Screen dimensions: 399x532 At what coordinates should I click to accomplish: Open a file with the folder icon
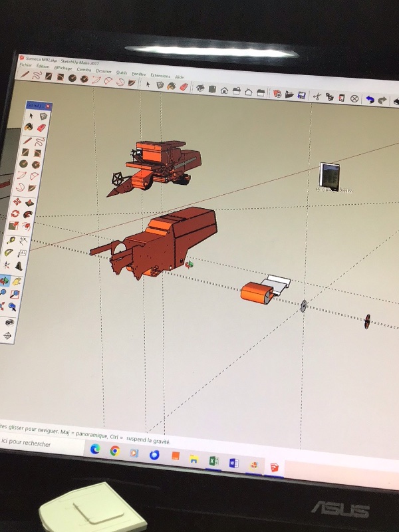tap(289, 94)
